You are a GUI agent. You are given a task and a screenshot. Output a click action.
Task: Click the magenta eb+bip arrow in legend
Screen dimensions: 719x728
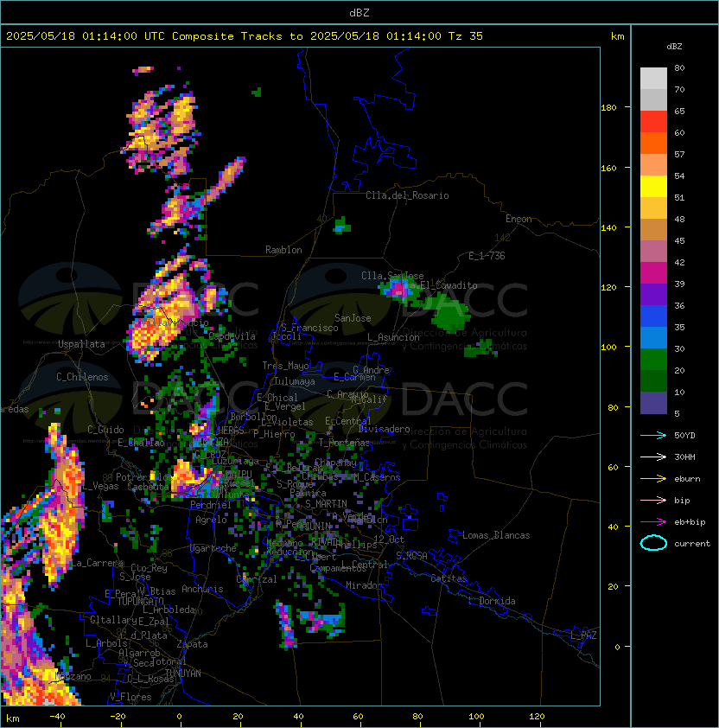tap(653, 522)
